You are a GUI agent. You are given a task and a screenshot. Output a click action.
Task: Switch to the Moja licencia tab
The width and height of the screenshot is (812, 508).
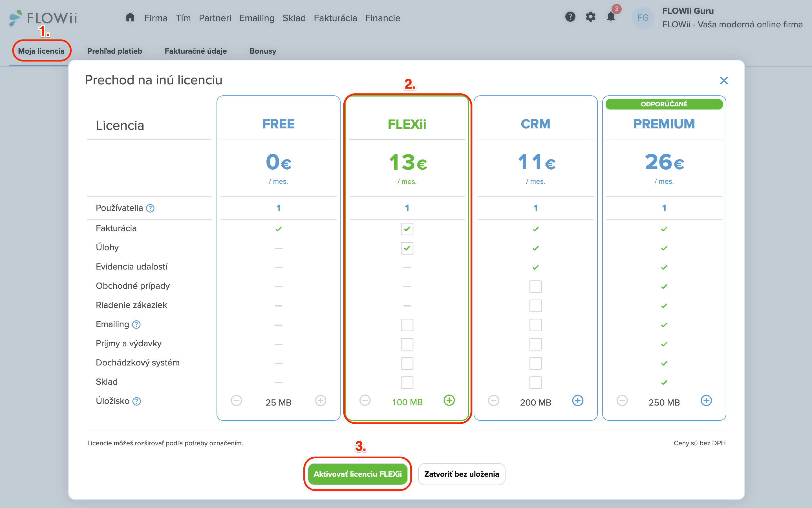pyautogui.click(x=41, y=51)
